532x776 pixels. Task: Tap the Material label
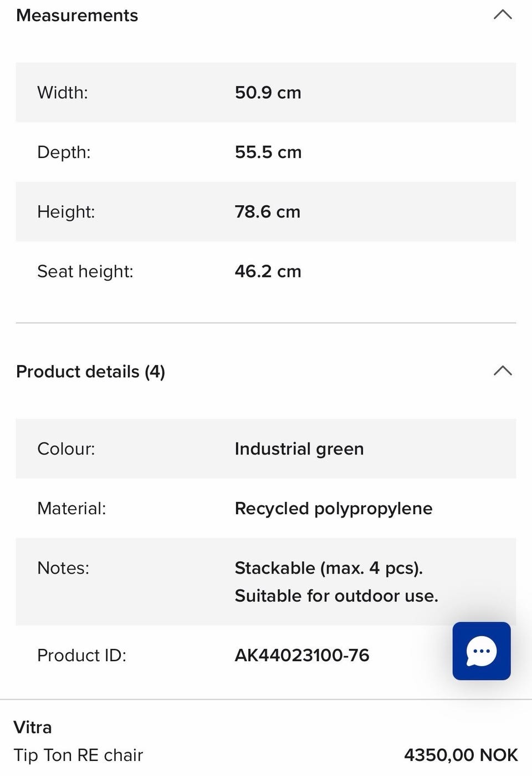71,509
